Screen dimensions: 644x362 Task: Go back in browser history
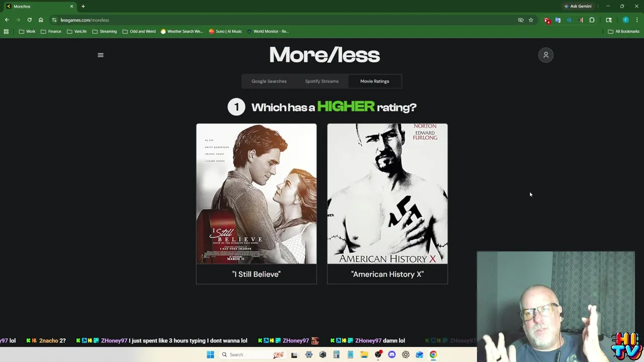[x=7, y=20]
